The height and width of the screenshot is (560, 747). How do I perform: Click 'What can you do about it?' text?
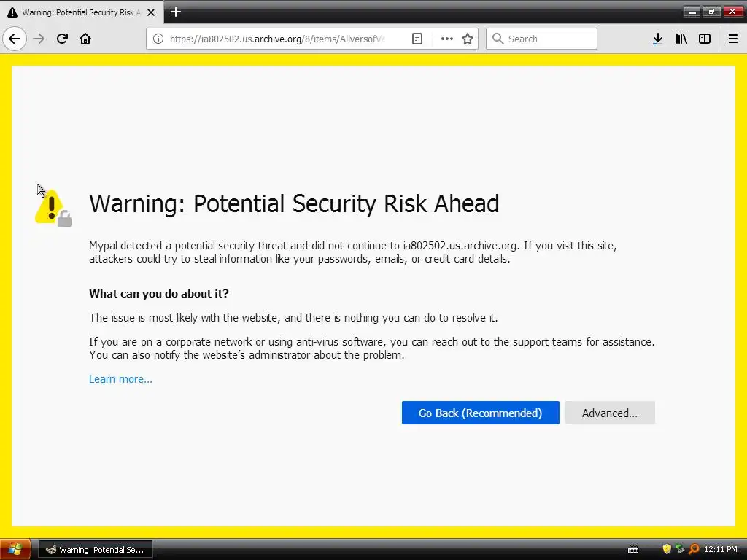click(158, 293)
